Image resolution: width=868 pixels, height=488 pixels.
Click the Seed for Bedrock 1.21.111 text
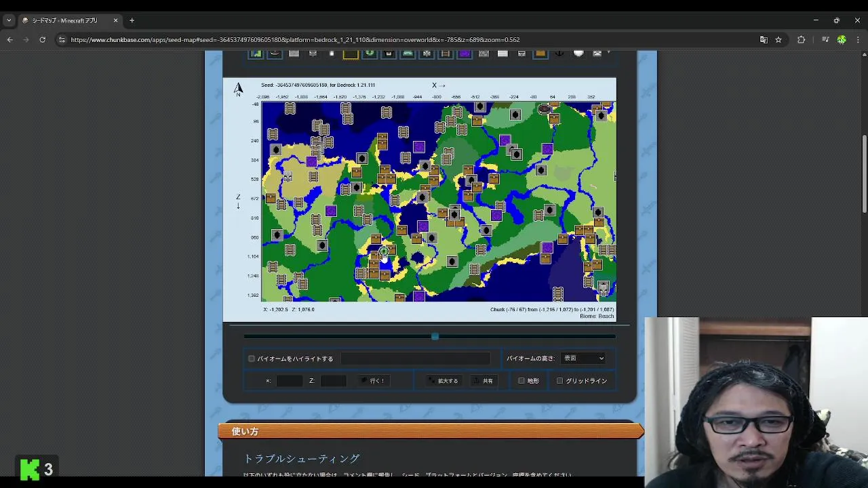coord(318,85)
